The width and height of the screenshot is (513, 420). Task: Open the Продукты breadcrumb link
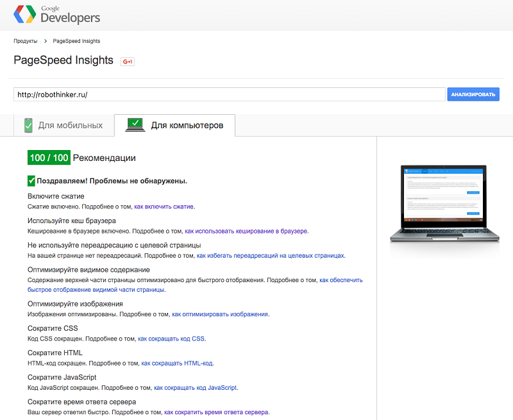click(x=26, y=41)
